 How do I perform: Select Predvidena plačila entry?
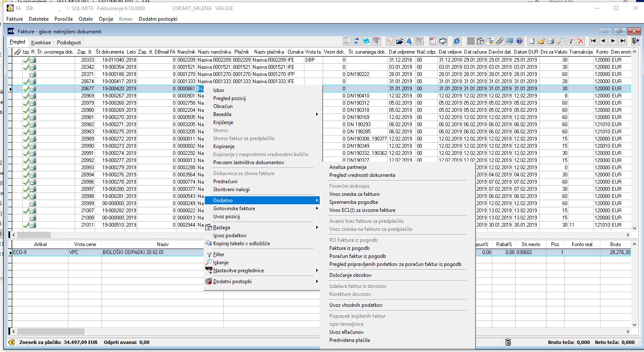click(349, 340)
